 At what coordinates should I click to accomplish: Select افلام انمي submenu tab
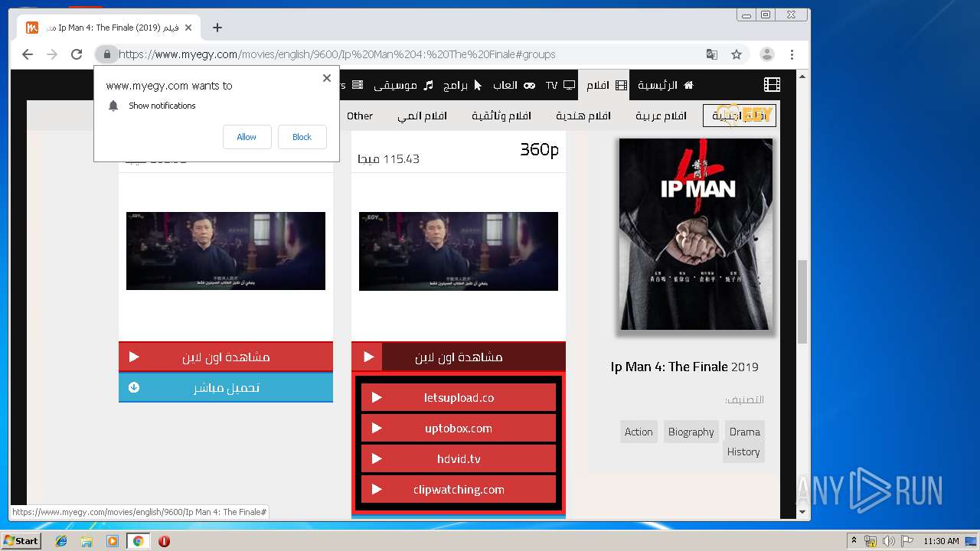422,116
